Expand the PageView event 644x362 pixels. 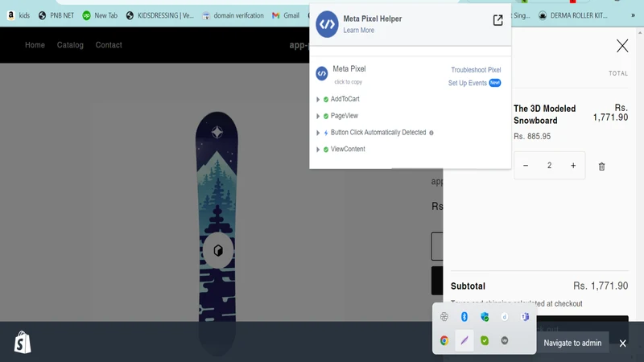[x=318, y=116]
